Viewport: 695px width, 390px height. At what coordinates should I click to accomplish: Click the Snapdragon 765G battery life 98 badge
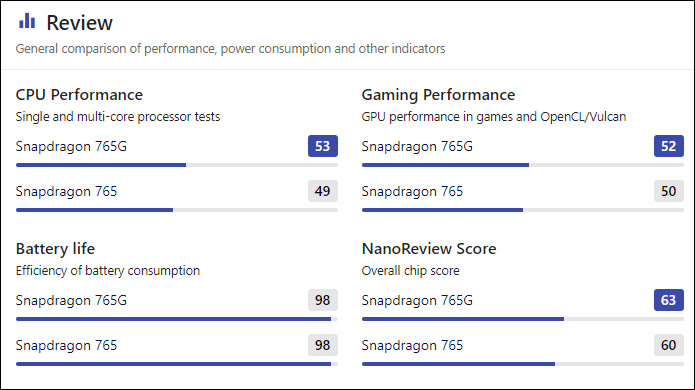(x=323, y=300)
